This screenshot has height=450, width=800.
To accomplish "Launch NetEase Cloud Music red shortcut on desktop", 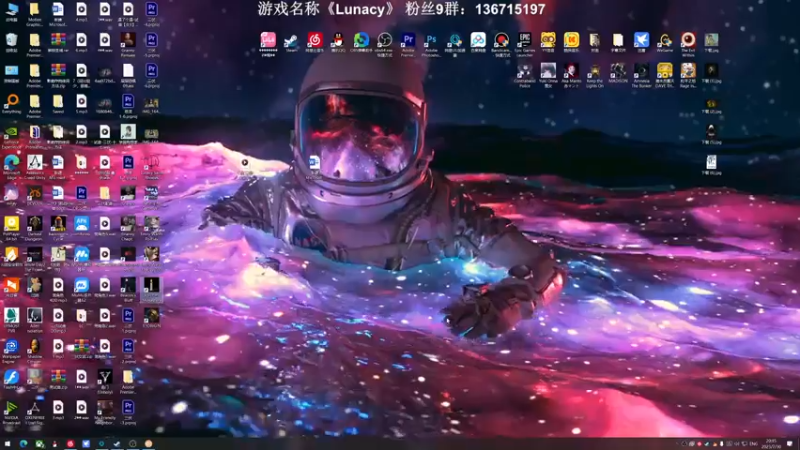I will [x=315, y=43].
